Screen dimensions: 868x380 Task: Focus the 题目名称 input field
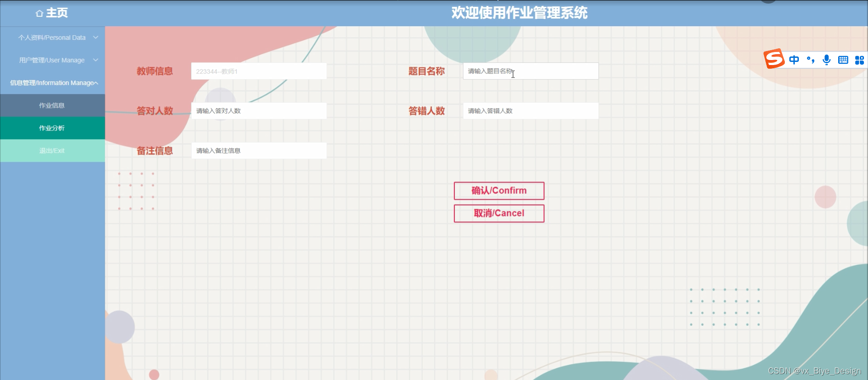pyautogui.click(x=531, y=71)
